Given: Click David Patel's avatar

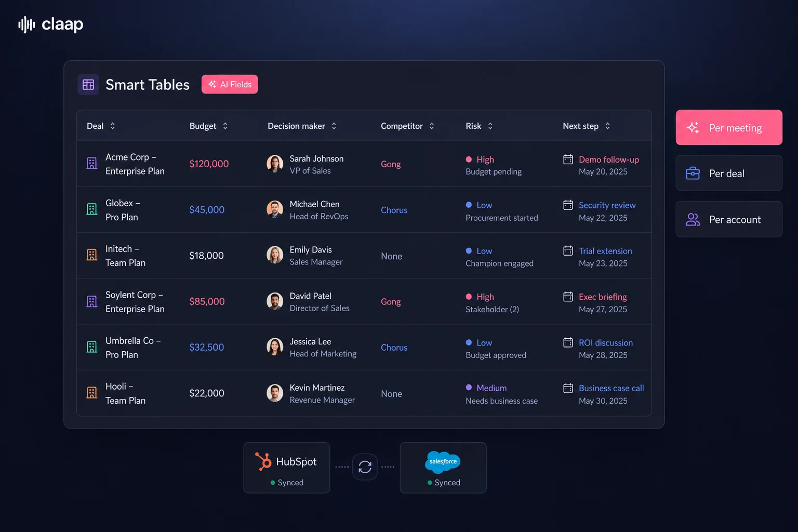Looking at the screenshot, I should pyautogui.click(x=275, y=301).
